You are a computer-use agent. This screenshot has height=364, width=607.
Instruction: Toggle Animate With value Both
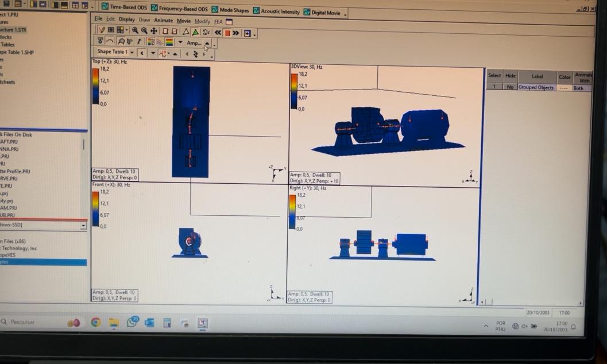(x=580, y=88)
